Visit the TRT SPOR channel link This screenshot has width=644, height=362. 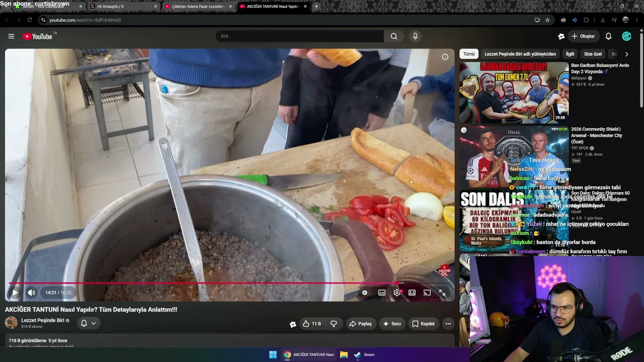coord(580,148)
